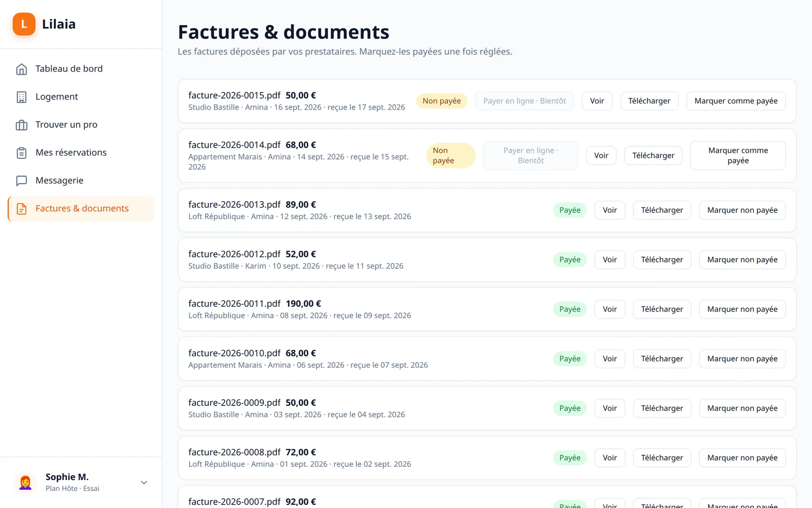View facture-2026-0008.pdf
This screenshot has width=812, height=508.
coord(610,458)
